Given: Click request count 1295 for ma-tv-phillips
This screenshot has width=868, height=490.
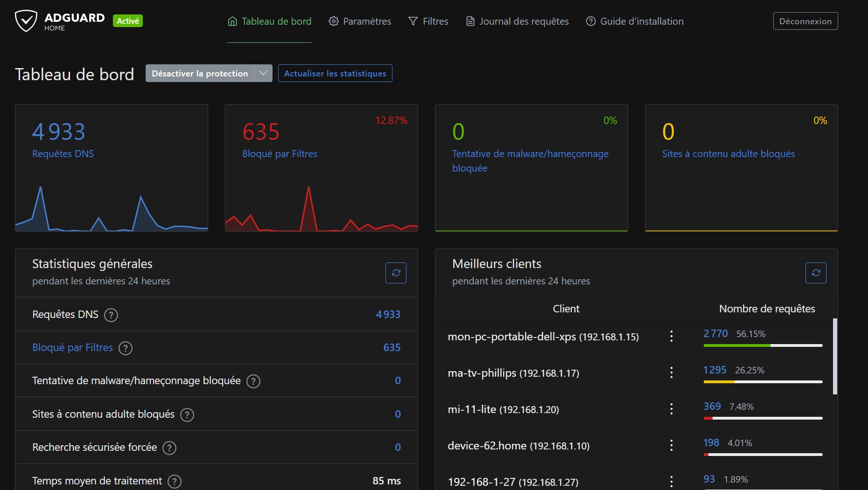Looking at the screenshot, I should [x=715, y=370].
